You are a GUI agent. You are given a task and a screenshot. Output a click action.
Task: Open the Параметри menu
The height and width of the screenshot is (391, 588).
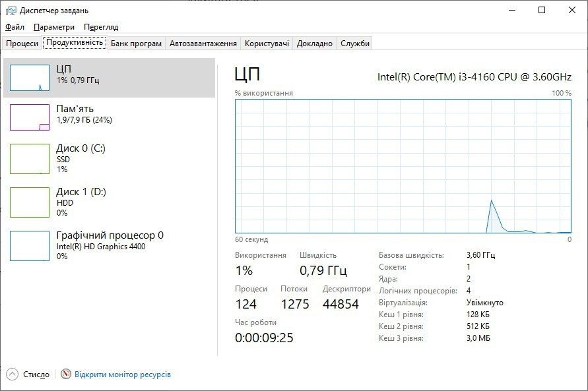(54, 27)
